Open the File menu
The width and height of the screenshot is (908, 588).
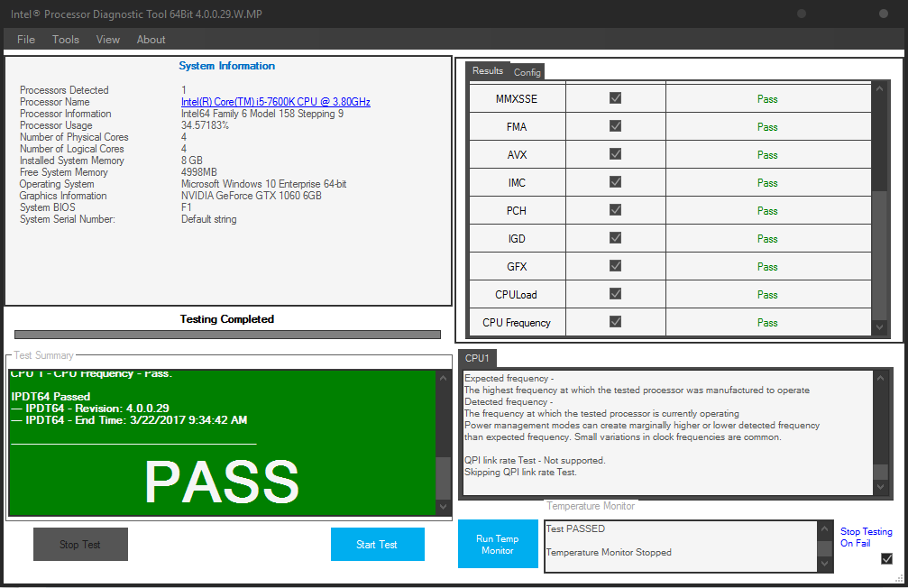[26, 40]
